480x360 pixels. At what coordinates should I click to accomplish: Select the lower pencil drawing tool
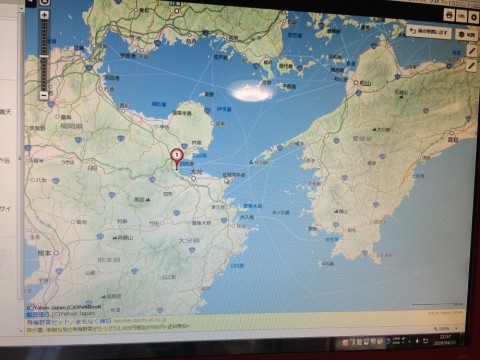pyautogui.click(x=471, y=66)
